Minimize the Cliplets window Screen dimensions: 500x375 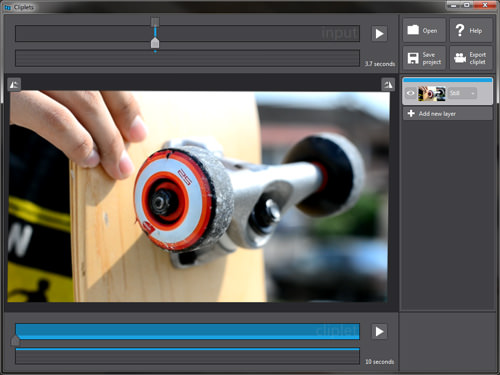click(x=453, y=5)
